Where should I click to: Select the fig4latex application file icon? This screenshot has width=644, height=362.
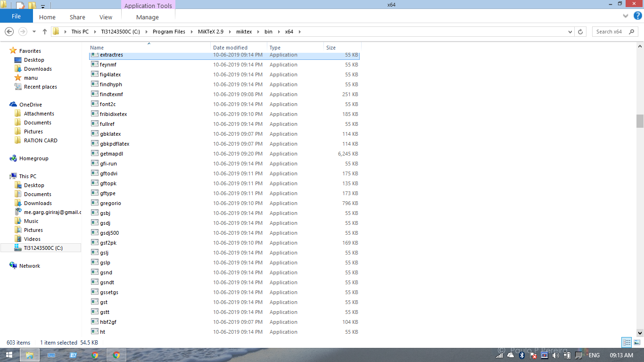click(x=95, y=74)
